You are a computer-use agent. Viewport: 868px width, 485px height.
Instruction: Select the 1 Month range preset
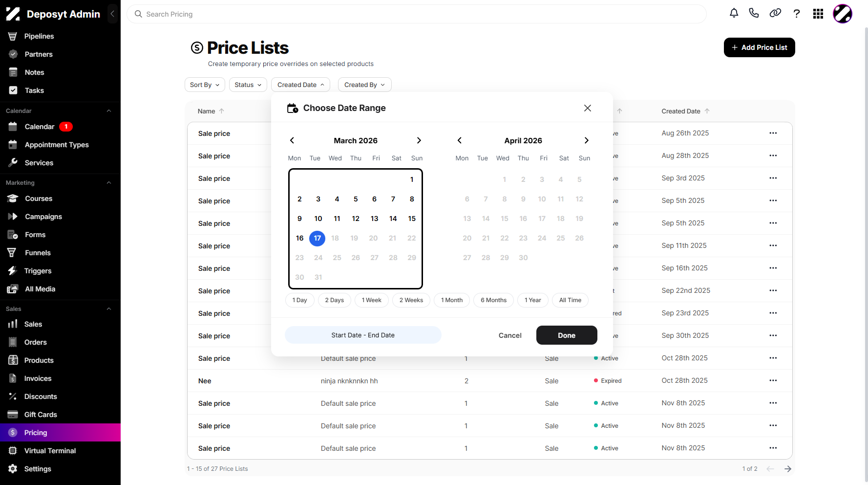[452, 300]
